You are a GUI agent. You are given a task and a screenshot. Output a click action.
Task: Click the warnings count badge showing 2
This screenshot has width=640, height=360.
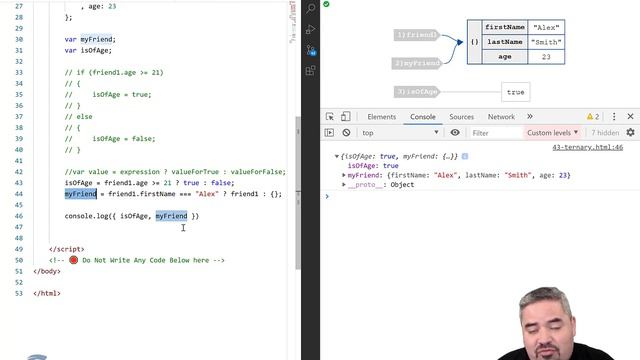[593, 117]
